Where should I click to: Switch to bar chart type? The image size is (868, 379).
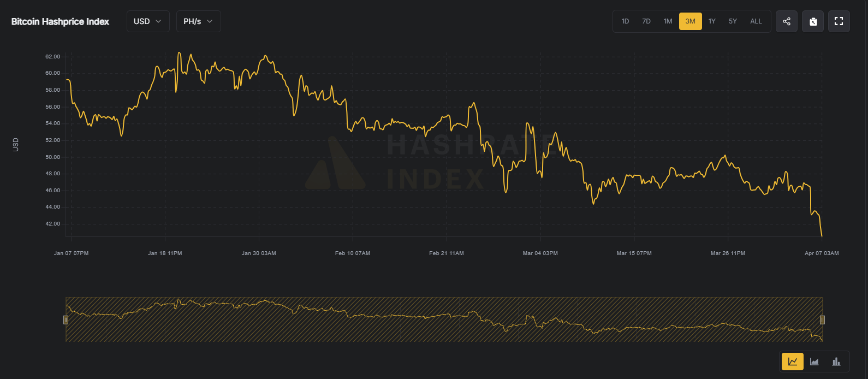click(836, 362)
